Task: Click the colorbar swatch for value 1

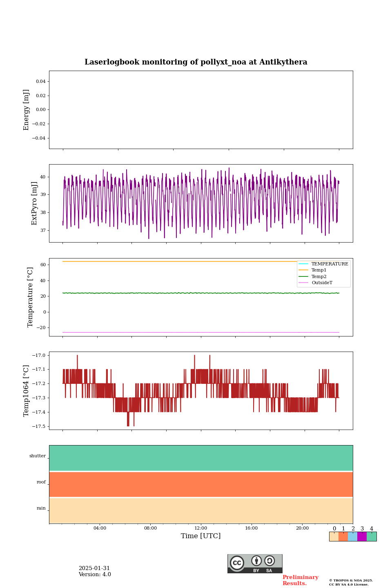Action: [x=343, y=537]
